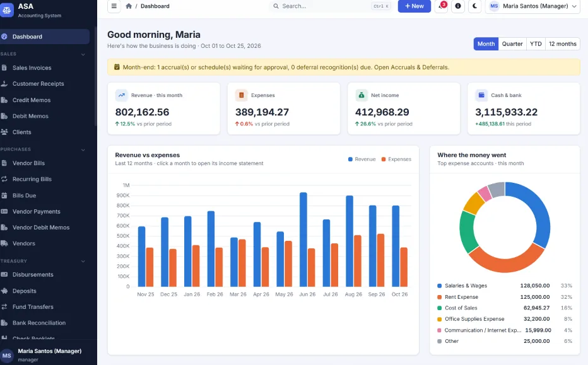Go to home via breadcrumb house icon

pos(129,6)
